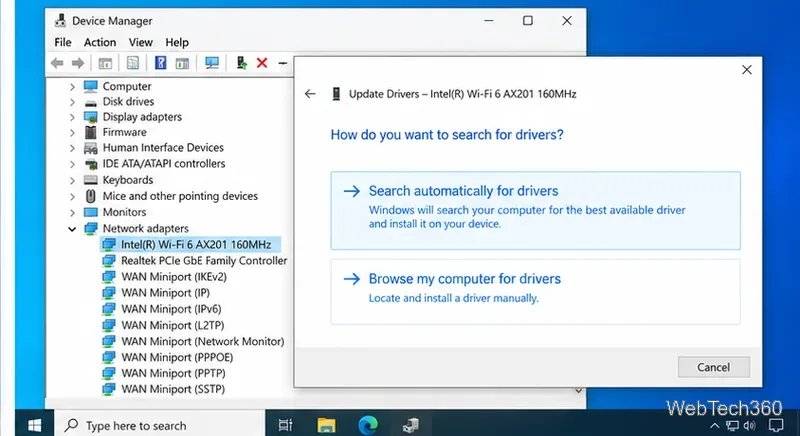Click the Network adapters category icon
Viewport: 800px width, 436px height.
tap(91, 228)
